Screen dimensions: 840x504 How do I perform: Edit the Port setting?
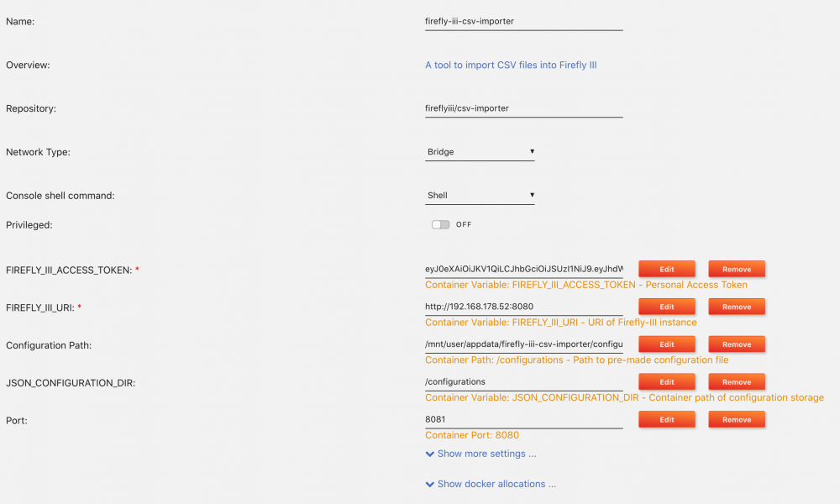667,419
